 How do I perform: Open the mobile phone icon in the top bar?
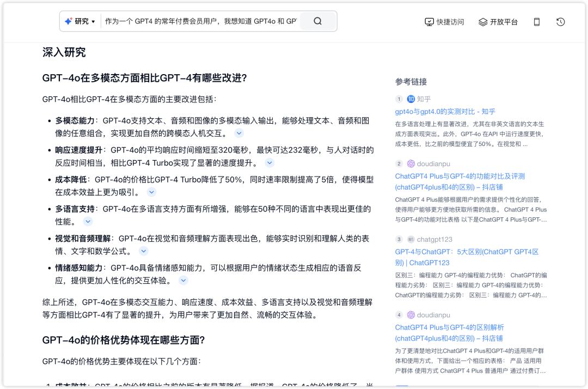pyautogui.click(x=536, y=22)
